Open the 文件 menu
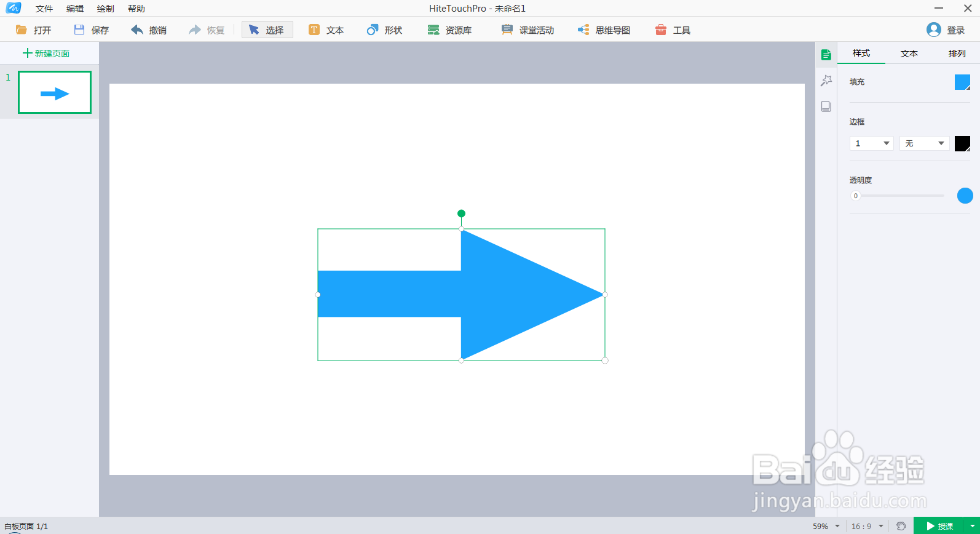This screenshot has width=980, height=534. click(x=44, y=9)
